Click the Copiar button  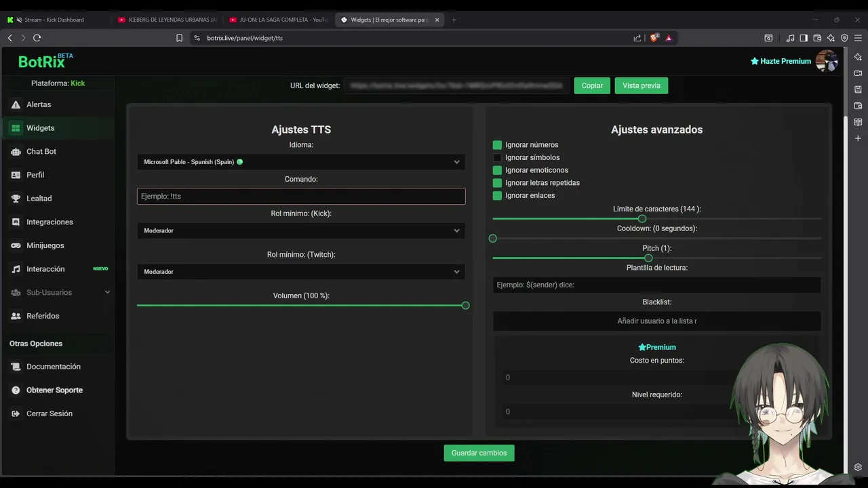tap(592, 85)
